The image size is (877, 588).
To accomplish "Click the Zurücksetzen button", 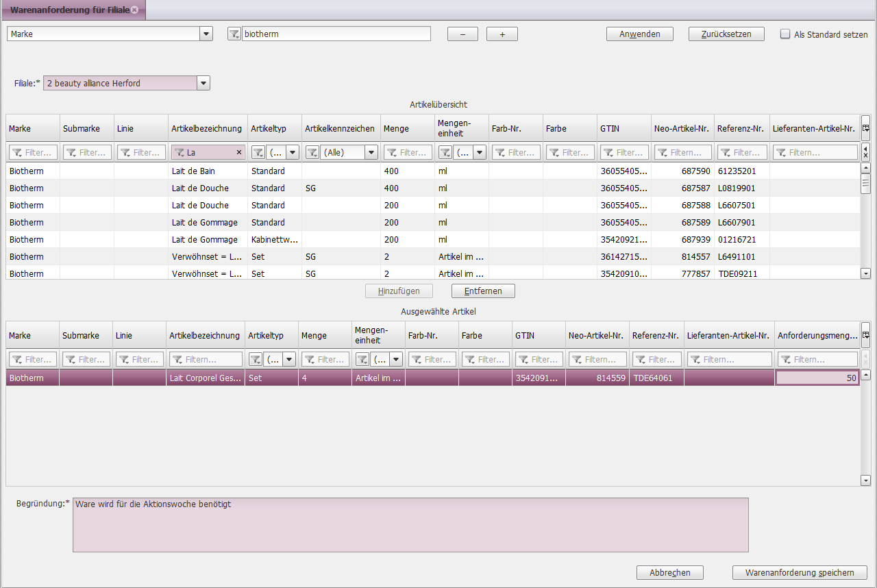I will pyautogui.click(x=726, y=34).
